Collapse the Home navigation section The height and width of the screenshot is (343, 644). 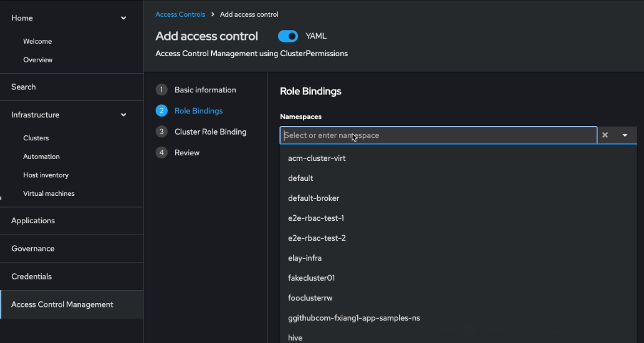(123, 18)
